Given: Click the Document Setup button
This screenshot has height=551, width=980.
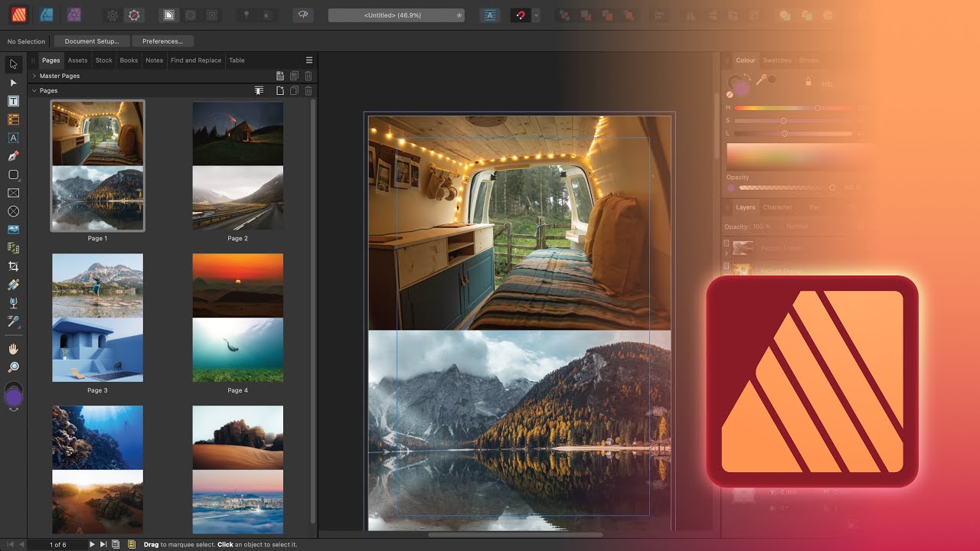Looking at the screenshot, I should [92, 41].
